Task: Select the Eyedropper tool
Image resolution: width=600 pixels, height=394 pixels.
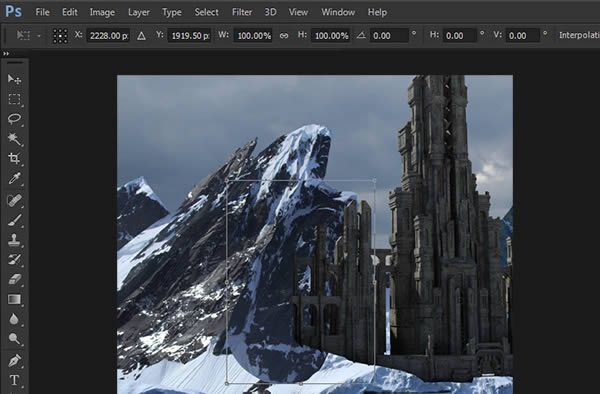Action: coord(14,178)
